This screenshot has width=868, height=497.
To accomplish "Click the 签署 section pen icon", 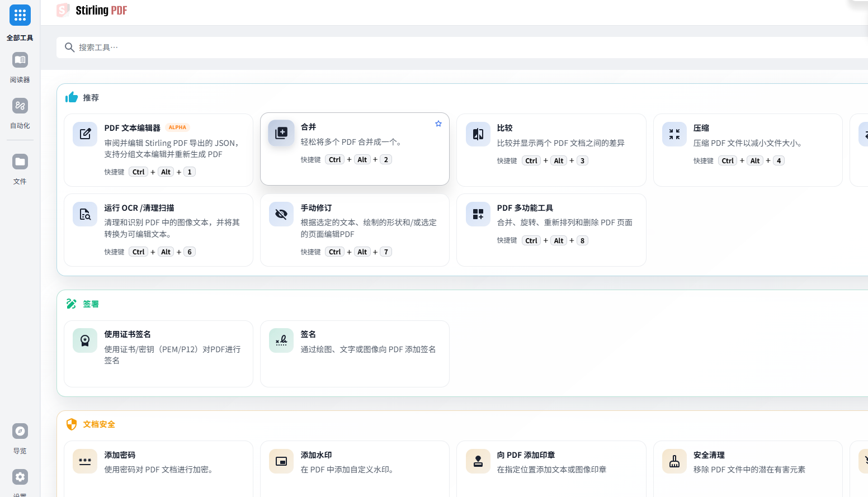I will click(71, 304).
